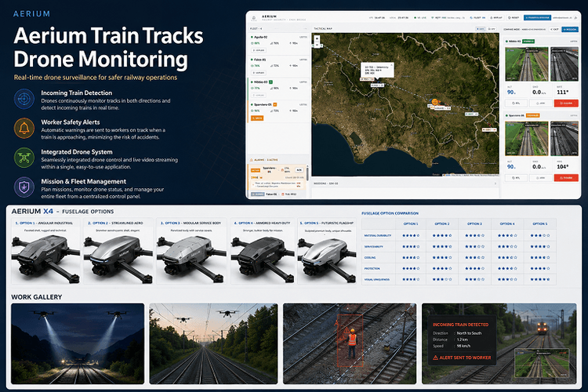The width and height of the screenshot is (588, 392).
Task: Zoom in on the tactical map
Action: 317,38
